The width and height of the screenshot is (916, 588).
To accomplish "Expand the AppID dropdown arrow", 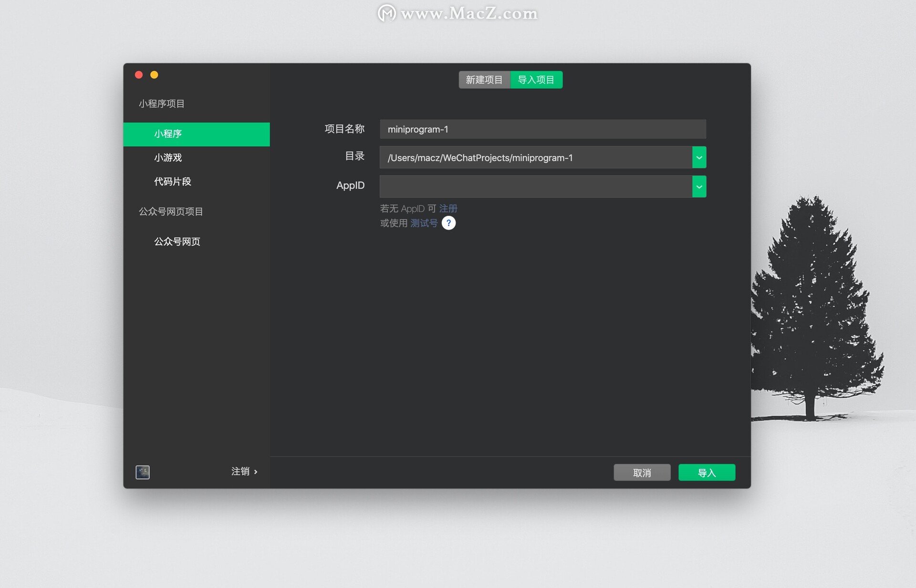I will tap(699, 186).
